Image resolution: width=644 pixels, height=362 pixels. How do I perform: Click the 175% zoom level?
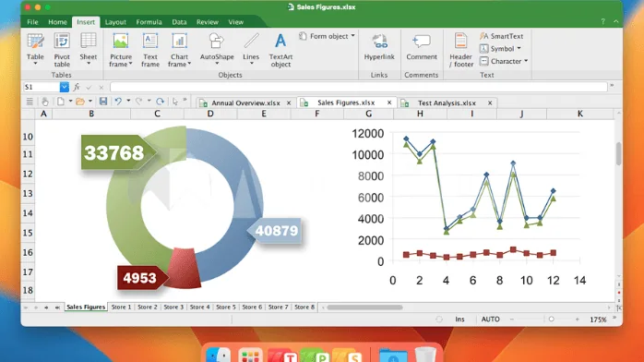[598, 320]
